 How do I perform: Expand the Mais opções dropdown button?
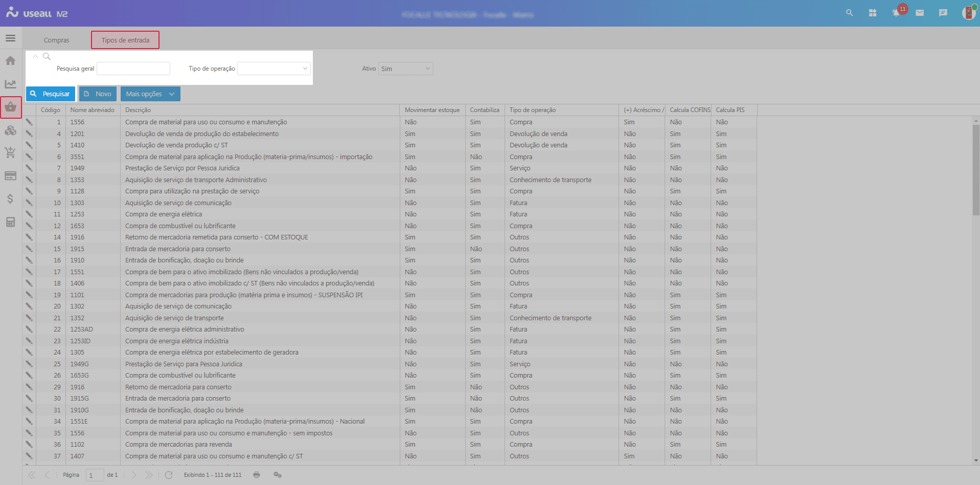(x=150, y=94)
